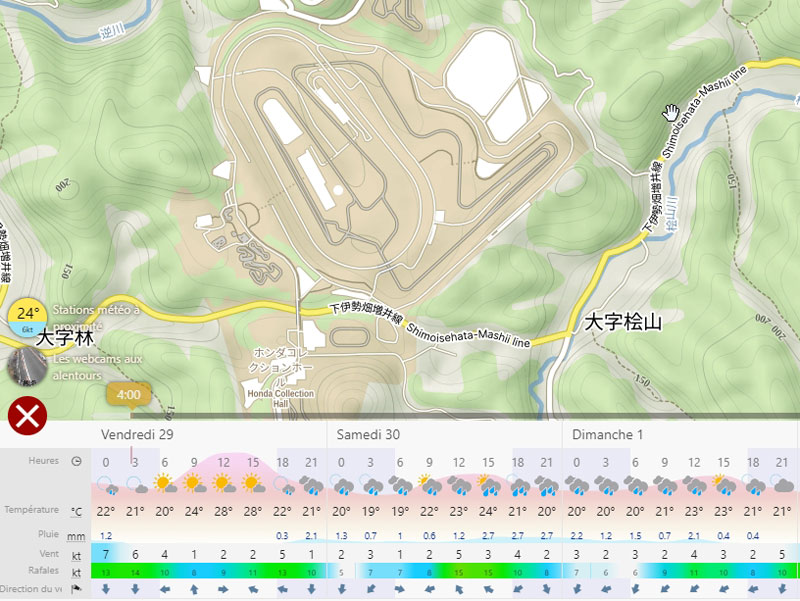Click Les webcams aux alentours link
This screenshot has height=601, width=800.
click(98, 367)
